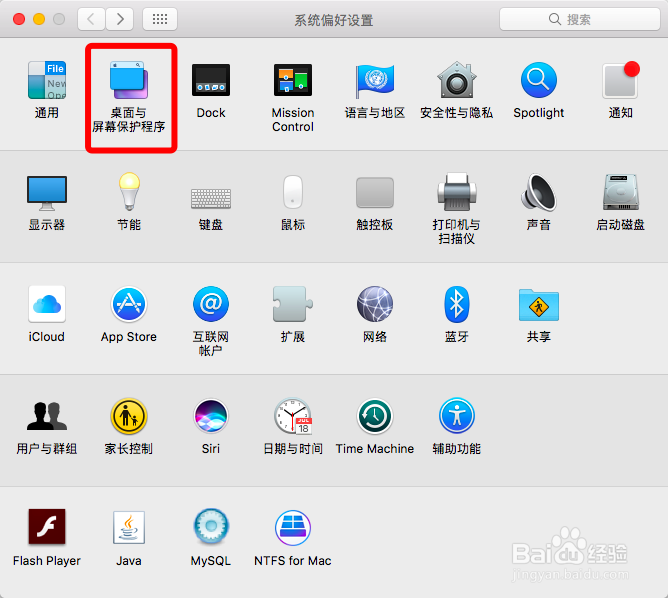Click the show-all grid button
This screenshot has height=598, width=668.
tap(160, 19)
